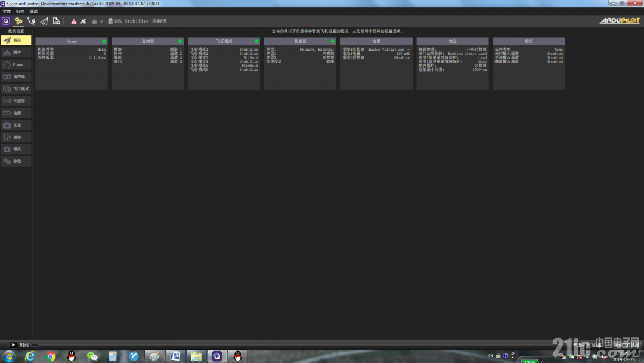Open the Windows Start button
Image resolution: width=644 pixels, height=363 pixels.
coord(8,356)
